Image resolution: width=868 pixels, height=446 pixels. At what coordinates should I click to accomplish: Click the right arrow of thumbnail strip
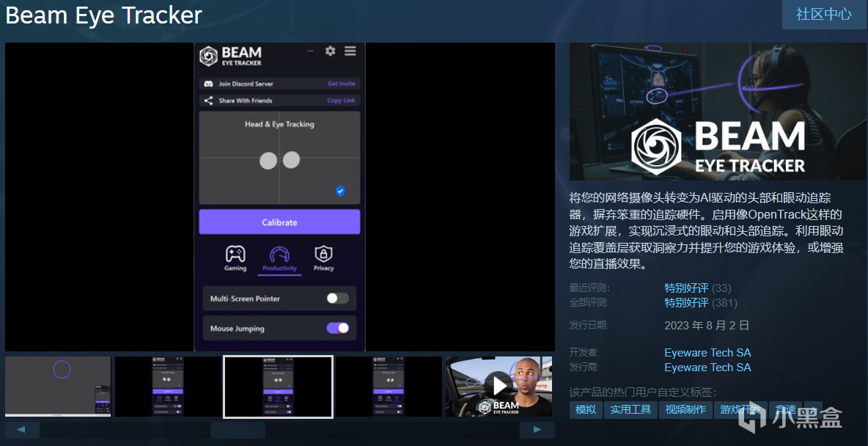point(537,430)
